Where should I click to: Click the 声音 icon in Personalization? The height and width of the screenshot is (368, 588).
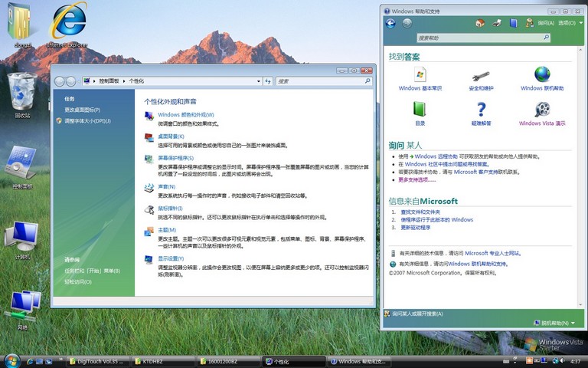coord(149,188)
